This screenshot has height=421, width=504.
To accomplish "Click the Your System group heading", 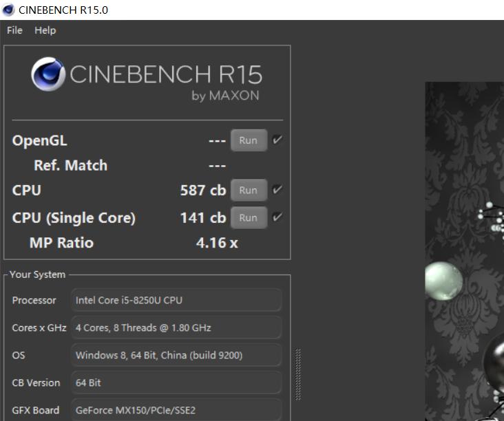I will [37, 274].
